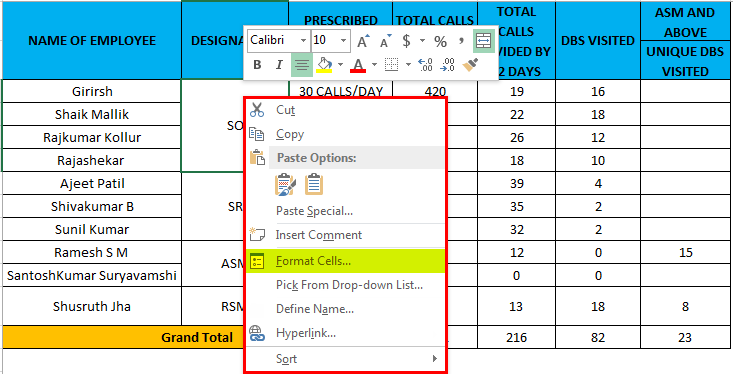Image resolution: width=733 pixels, height=374 pixels.
Task: Select cell with value 15
Action: 685,252
